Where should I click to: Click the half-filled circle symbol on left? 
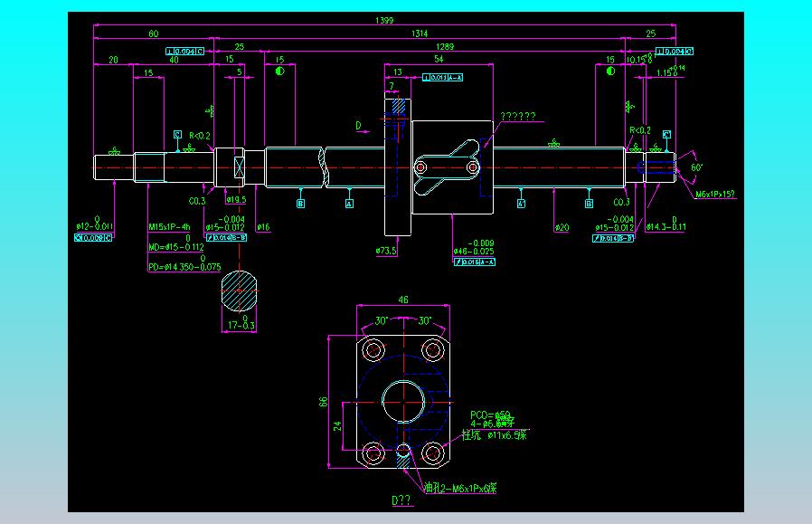coord(280,71)
